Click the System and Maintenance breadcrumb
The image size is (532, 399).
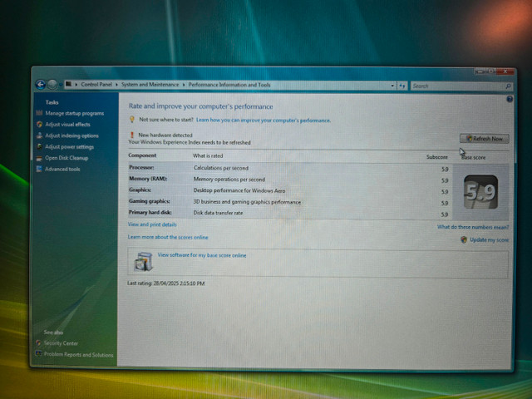[x=150, y=85]
